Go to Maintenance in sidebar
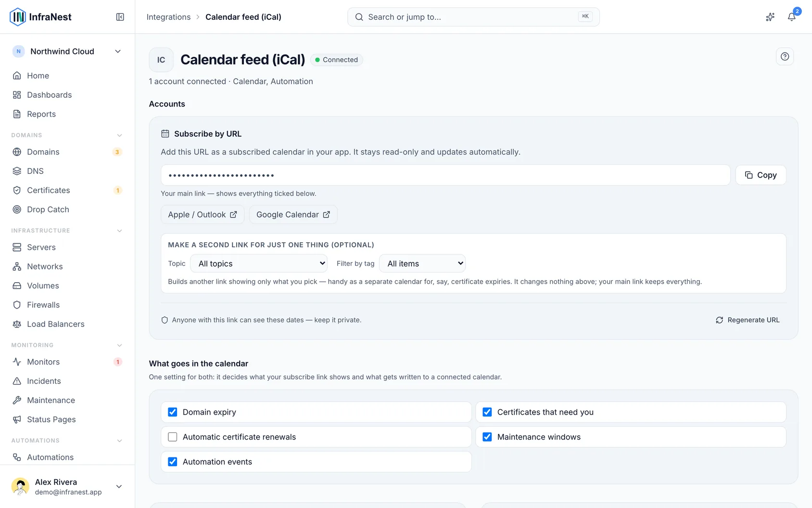This screenshot has height=508, width=812. coord(67,400)
